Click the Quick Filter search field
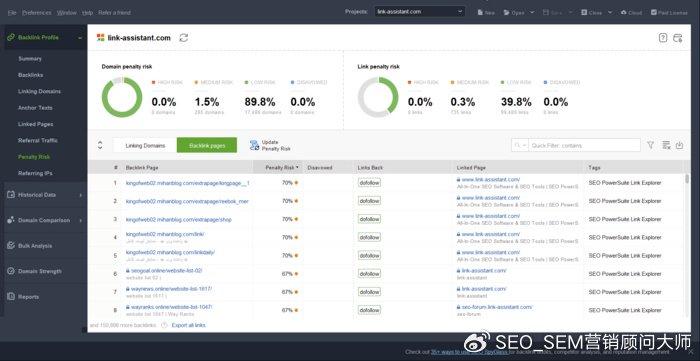The image size is (700, 361). tap(585, 145)
